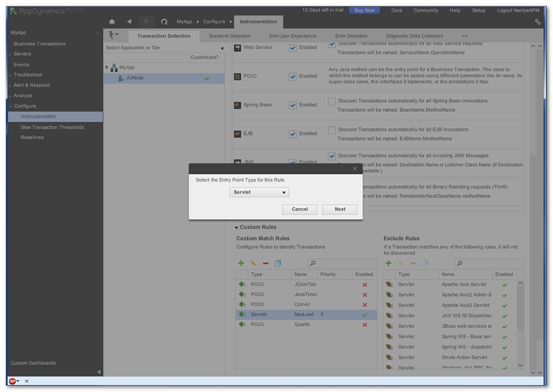
Task: Click the green plus under Custom Match Rules
Action: 241,263
